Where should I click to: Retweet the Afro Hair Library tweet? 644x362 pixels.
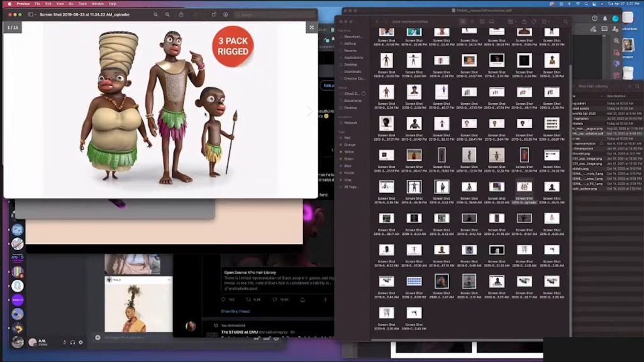[248, 300]
